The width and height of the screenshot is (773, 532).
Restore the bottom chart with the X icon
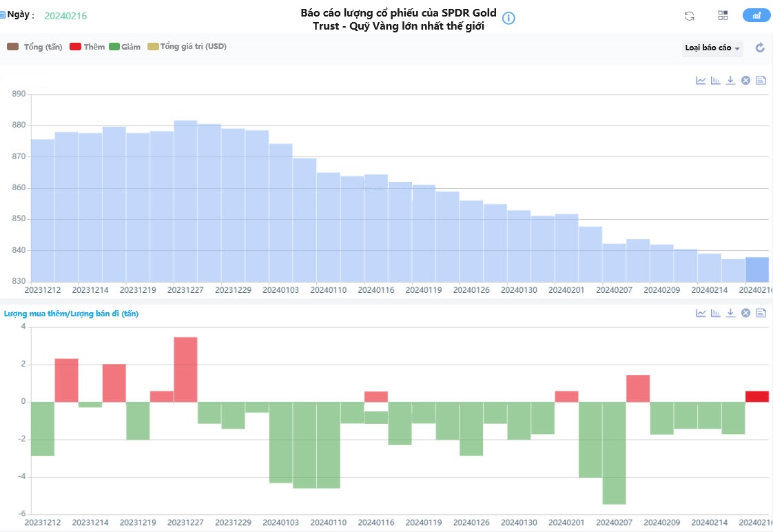click(746, 313)
